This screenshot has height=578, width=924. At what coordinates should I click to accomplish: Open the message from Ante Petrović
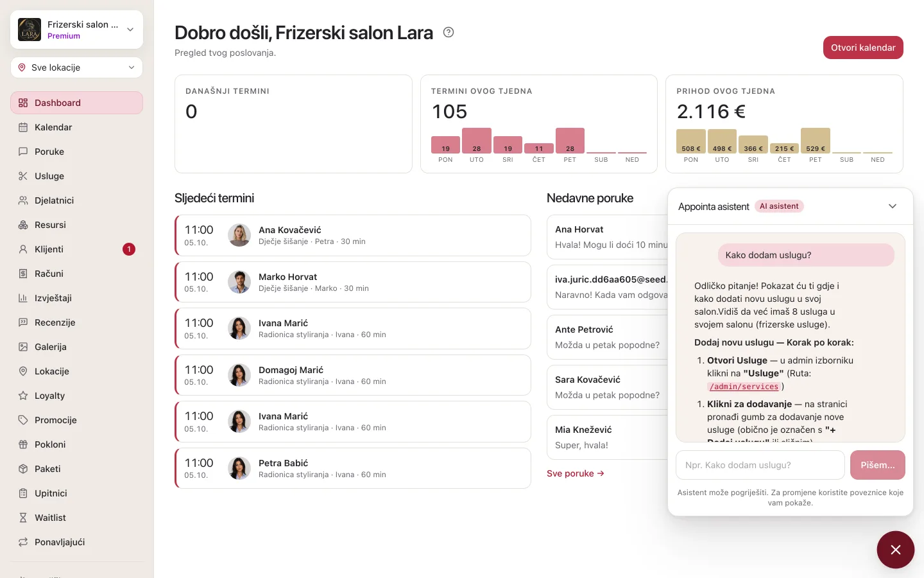coord(607,337)
